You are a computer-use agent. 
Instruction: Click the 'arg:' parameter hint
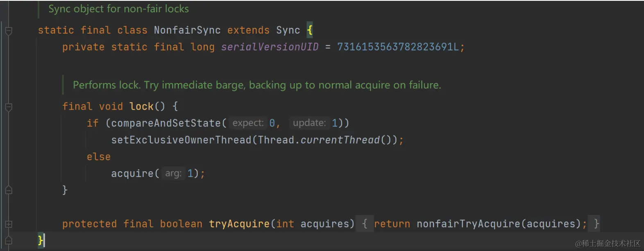coord(173,174)
